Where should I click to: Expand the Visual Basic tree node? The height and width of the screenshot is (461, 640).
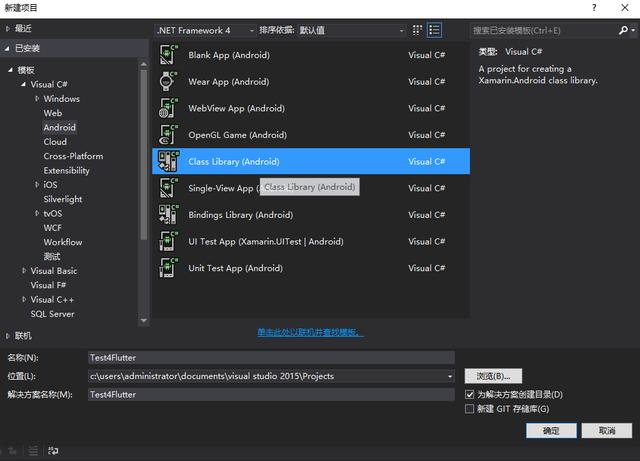[x=24, y=270]
